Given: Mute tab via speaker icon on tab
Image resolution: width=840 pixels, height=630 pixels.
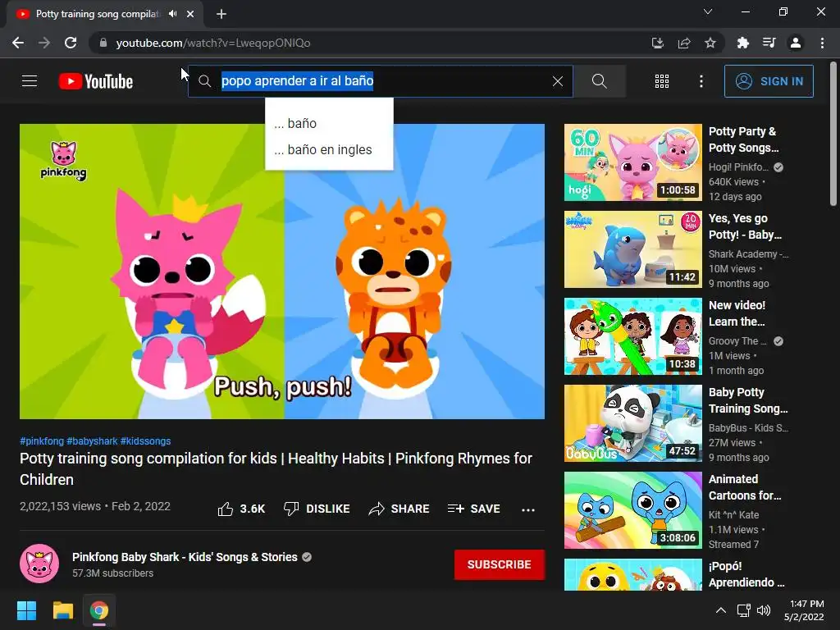Looking at the screenshot, I should [172, 14].
